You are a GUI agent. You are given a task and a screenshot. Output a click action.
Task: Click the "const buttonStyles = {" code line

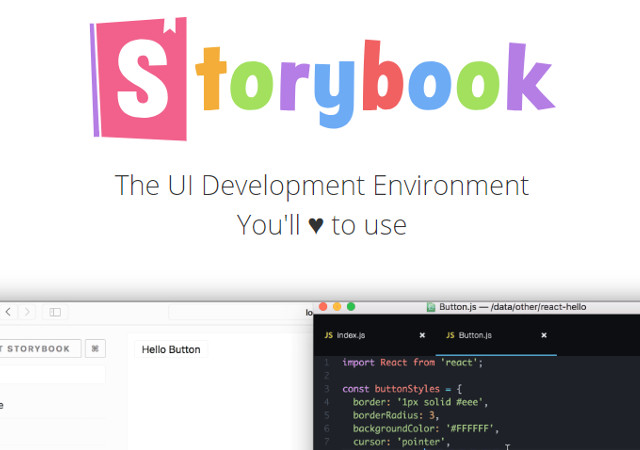[402, 389]
